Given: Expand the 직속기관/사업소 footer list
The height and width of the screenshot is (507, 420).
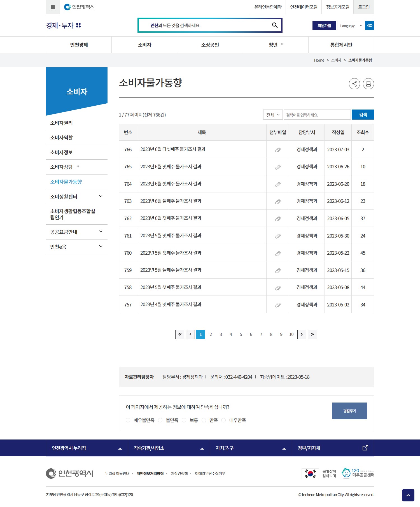Looking at the screenshot, I should coord(169,448).
